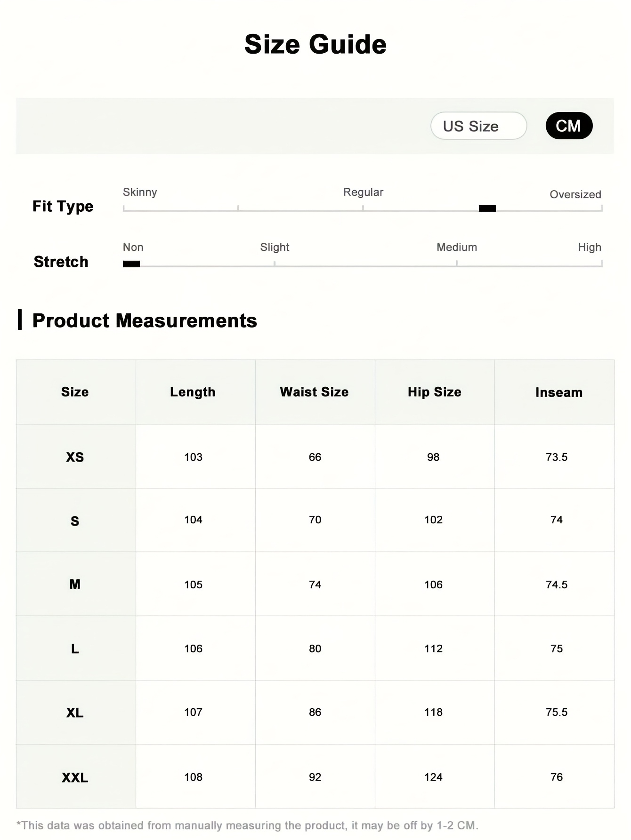Screen dimensions: 631x840
Task: Click the Length column header
Action: point(193,392)
